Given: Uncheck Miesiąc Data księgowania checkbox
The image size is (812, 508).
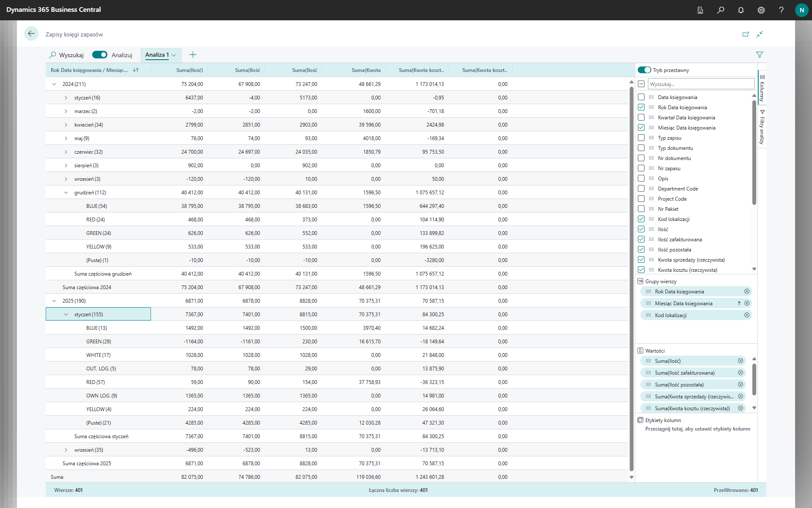Looking at the screenshot, I should pyautogui.click(x=641, y=128).
